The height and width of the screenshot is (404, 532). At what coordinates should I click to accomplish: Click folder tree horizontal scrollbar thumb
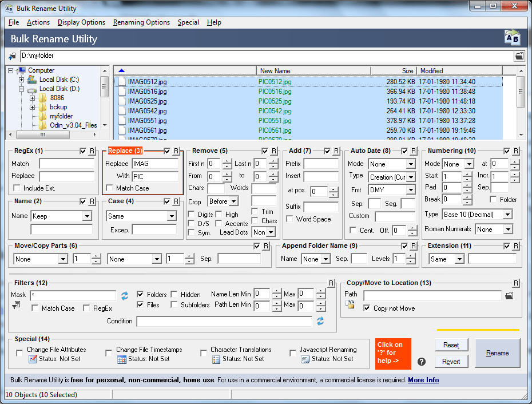click(x=43, y=135)
